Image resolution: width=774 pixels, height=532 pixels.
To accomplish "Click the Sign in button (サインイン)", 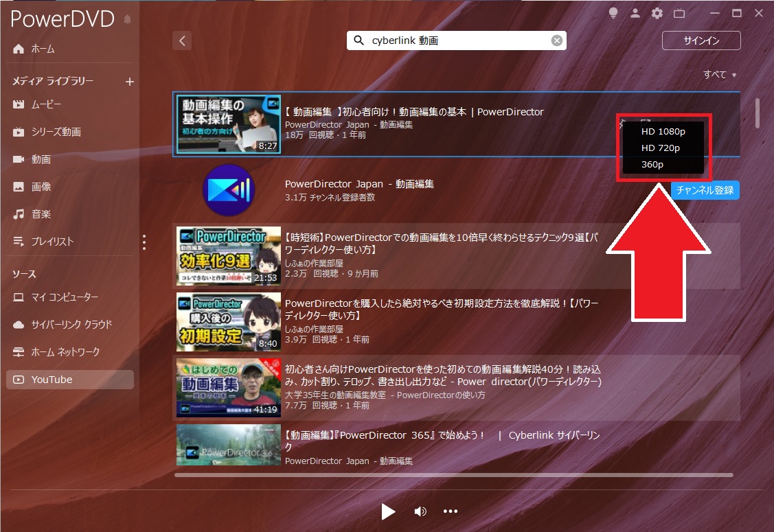I will 701,41.
